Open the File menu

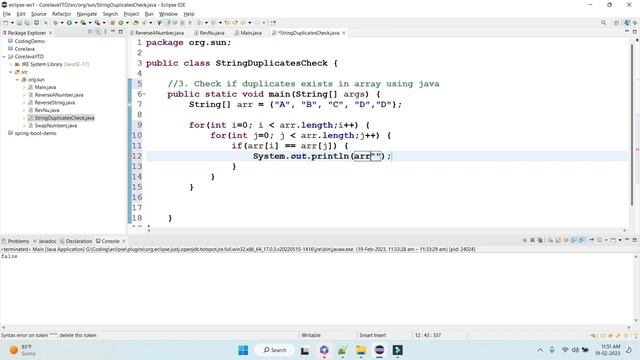coord(7,14)
